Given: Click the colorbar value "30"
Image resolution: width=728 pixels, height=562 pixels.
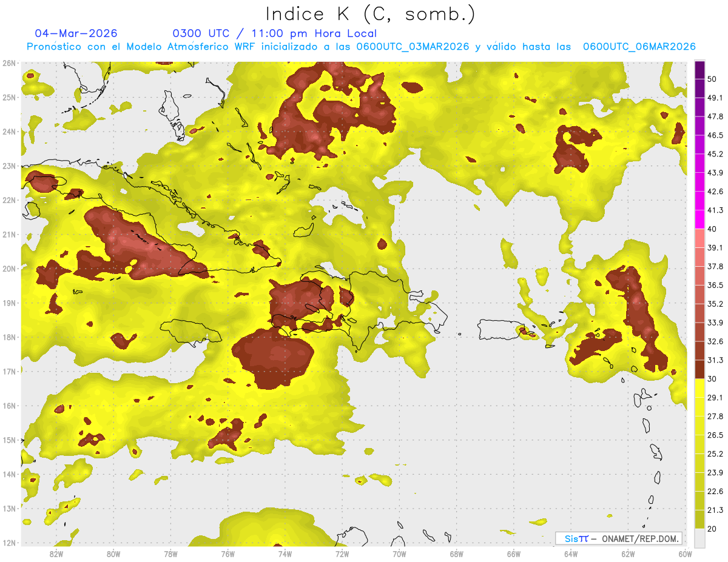Looking at the screenshot, I should 712,379.
